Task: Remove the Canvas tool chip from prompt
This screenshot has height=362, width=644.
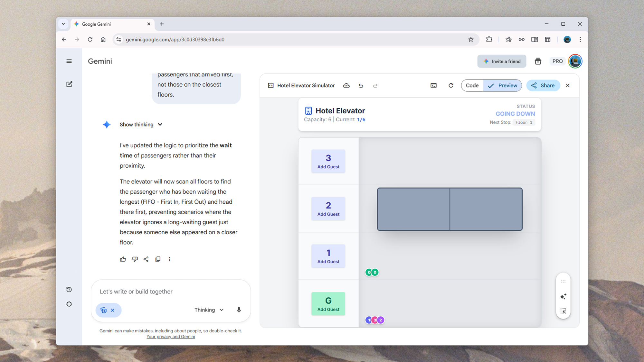Action: coord(113,310)
